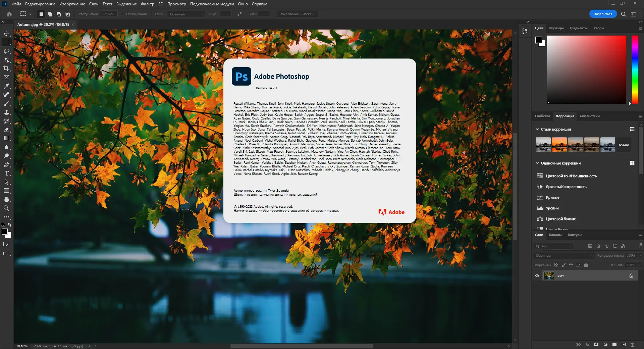The height and width of the screenshot is (349, 644).
Task: Select the Crop tool
Action: point(6,68)
